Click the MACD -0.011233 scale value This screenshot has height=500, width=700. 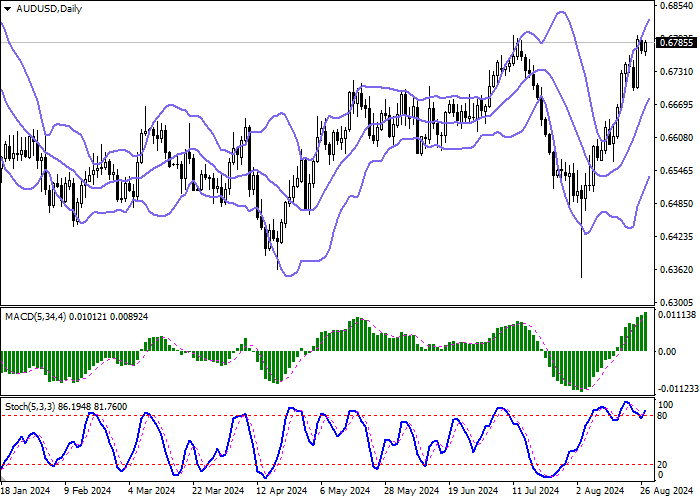(x=677, y=389)
